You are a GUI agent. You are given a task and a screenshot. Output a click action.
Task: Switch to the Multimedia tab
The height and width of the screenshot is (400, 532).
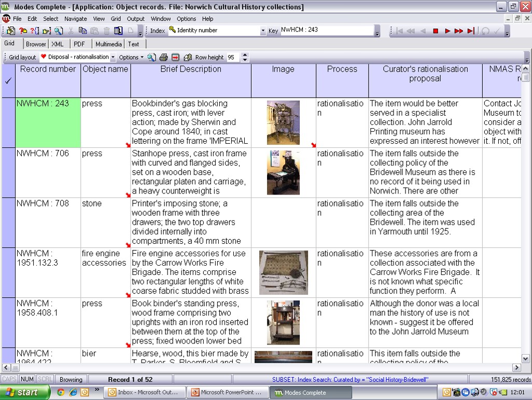pos(109,44)
